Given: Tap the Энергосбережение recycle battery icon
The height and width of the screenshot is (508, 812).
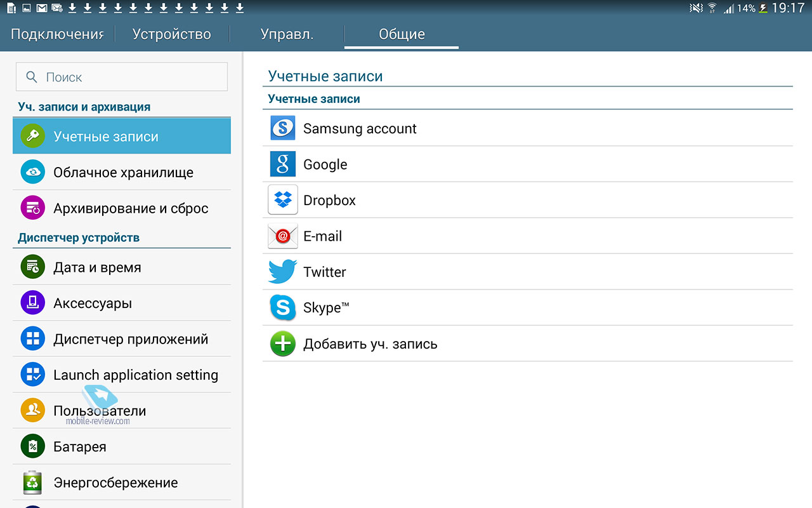Looking at the screenshot, I should coord(32,483).
